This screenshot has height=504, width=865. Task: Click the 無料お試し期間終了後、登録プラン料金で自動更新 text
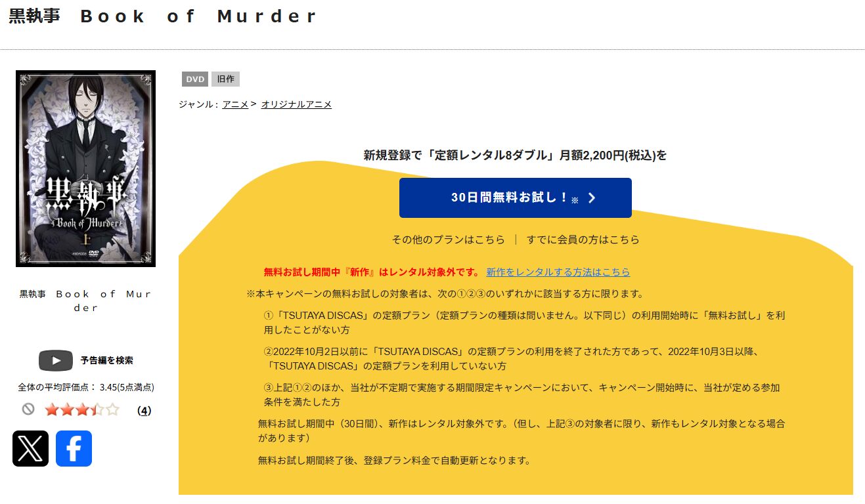pos(394,460)
